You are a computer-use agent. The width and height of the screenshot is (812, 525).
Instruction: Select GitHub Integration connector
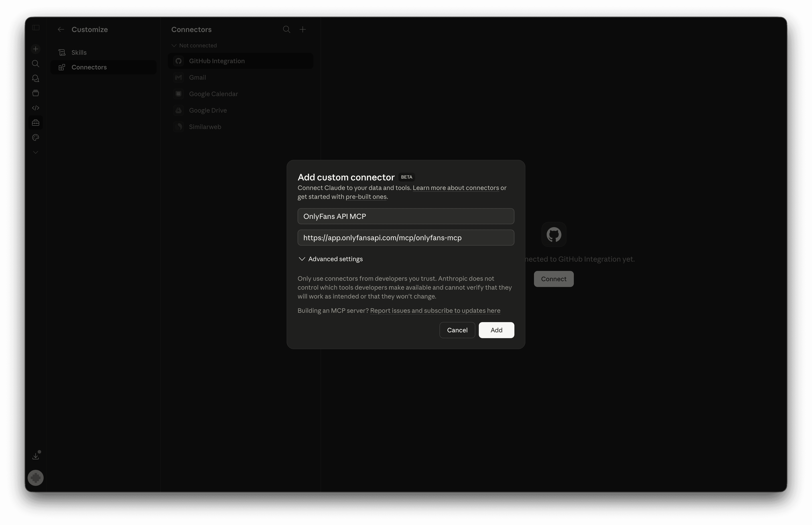click(240, 61)
